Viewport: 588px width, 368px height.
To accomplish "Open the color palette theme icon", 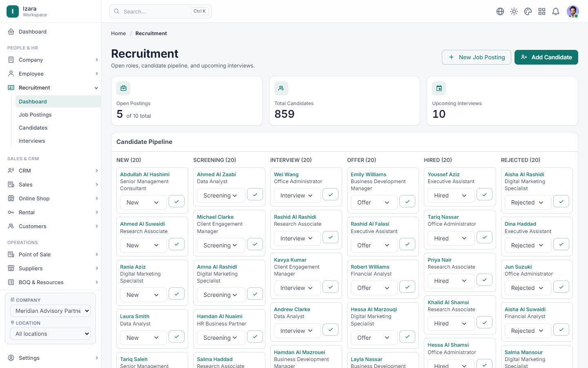I will (528, 11).
